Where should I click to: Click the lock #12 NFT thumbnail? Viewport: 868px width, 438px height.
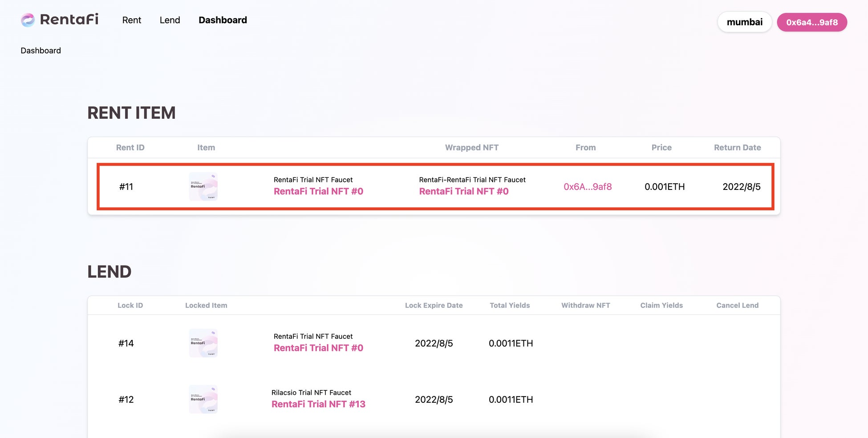[x=203, y=399]
